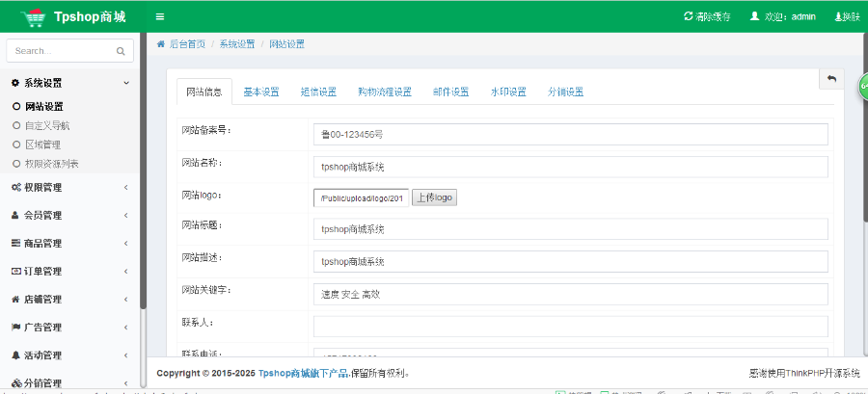Image resolution: width=868 pixels, height=394 pixels.
Task: Switch to the 邮件设置 tab
Action: [451, 92]
